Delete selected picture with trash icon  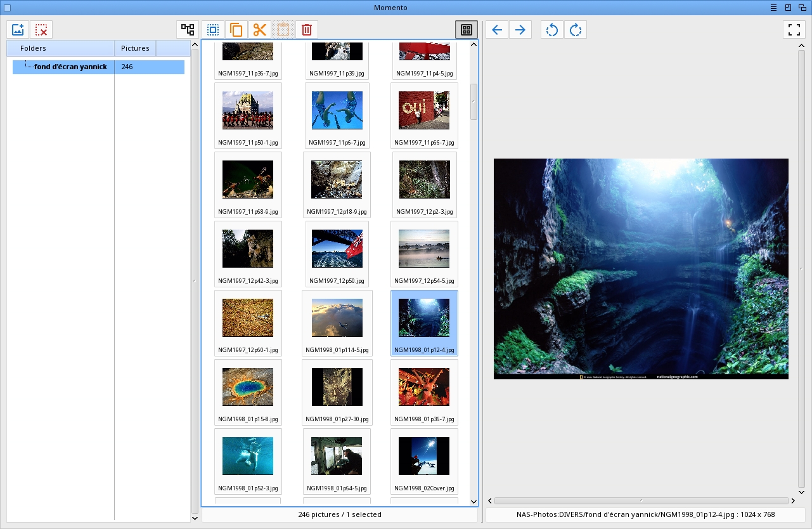coord(307,30)
